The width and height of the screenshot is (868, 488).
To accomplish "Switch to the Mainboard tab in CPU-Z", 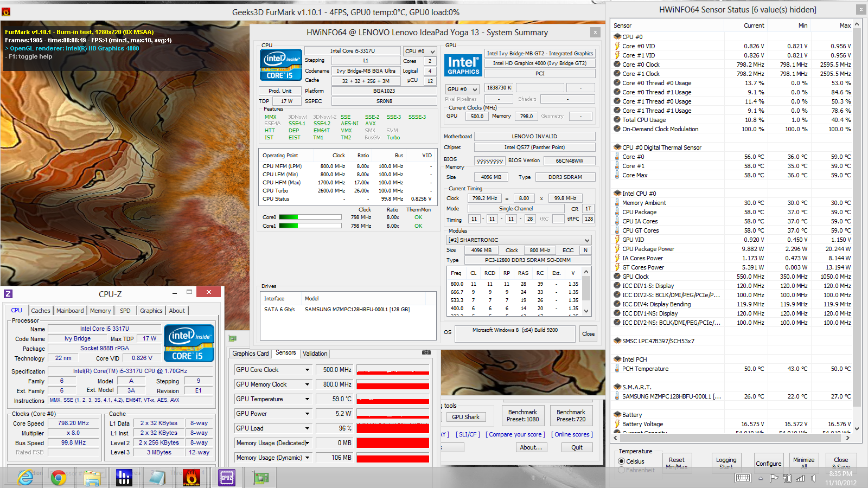I will (70, 311).
